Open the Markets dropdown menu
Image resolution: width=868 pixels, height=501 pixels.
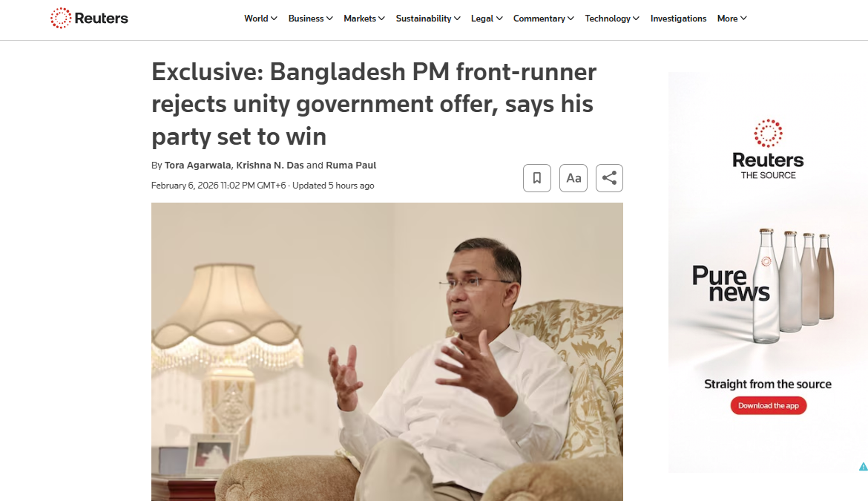(364, 19)
